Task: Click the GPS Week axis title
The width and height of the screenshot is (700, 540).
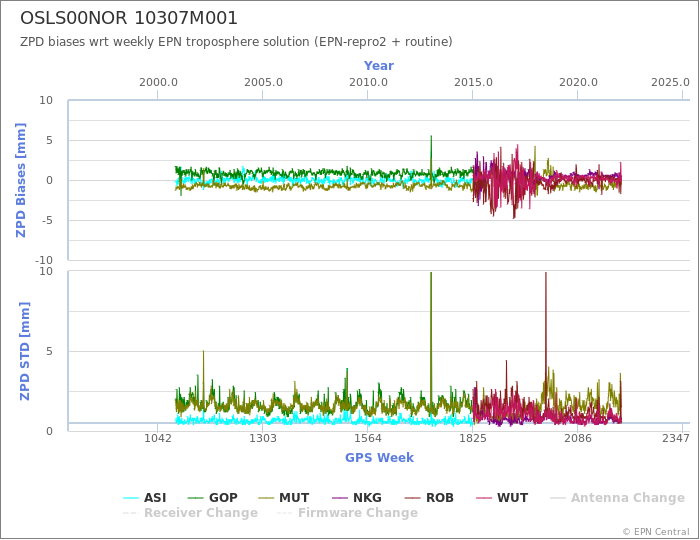Action: 379,457
